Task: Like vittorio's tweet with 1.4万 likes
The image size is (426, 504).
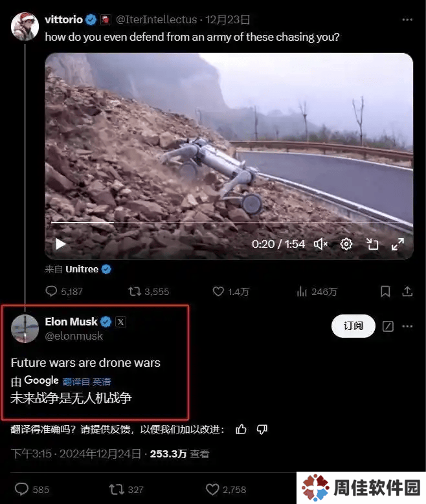Action: coord(230,292)
